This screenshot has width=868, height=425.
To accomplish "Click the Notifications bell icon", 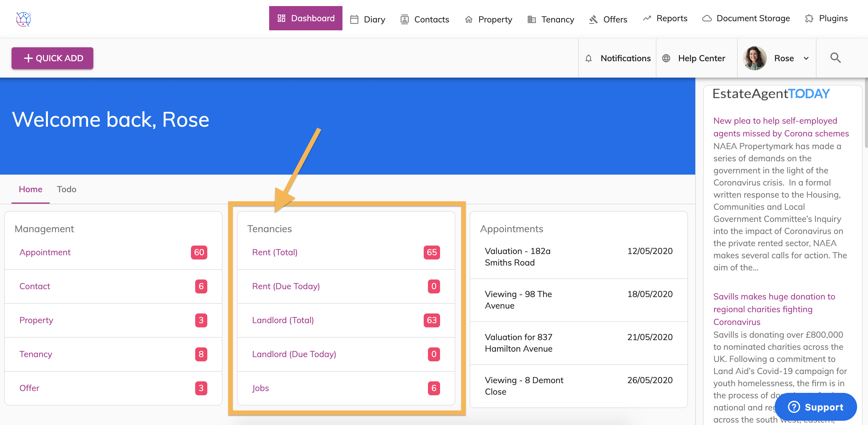I will tap(588, 58).
